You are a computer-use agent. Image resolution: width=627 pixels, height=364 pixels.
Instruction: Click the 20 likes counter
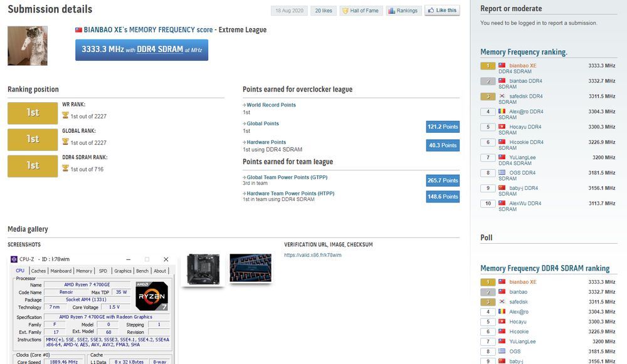[x=324, y=11]
